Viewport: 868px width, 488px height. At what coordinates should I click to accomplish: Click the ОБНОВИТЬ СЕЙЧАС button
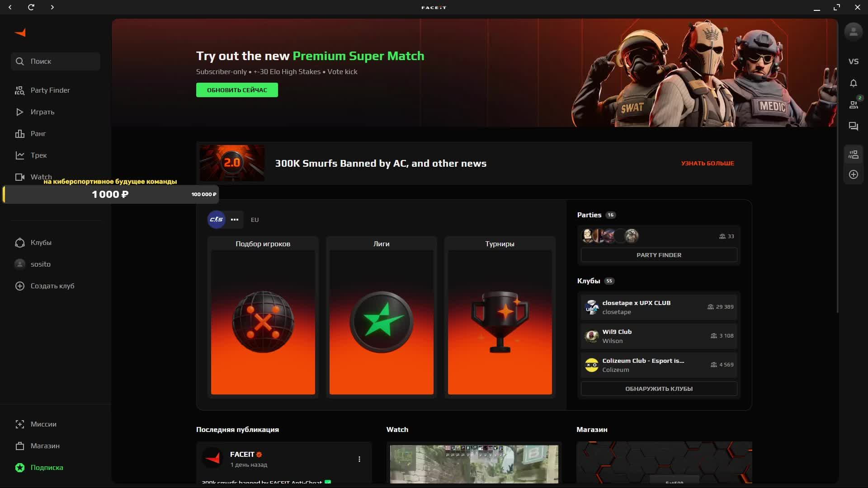[x=237, y=90]
